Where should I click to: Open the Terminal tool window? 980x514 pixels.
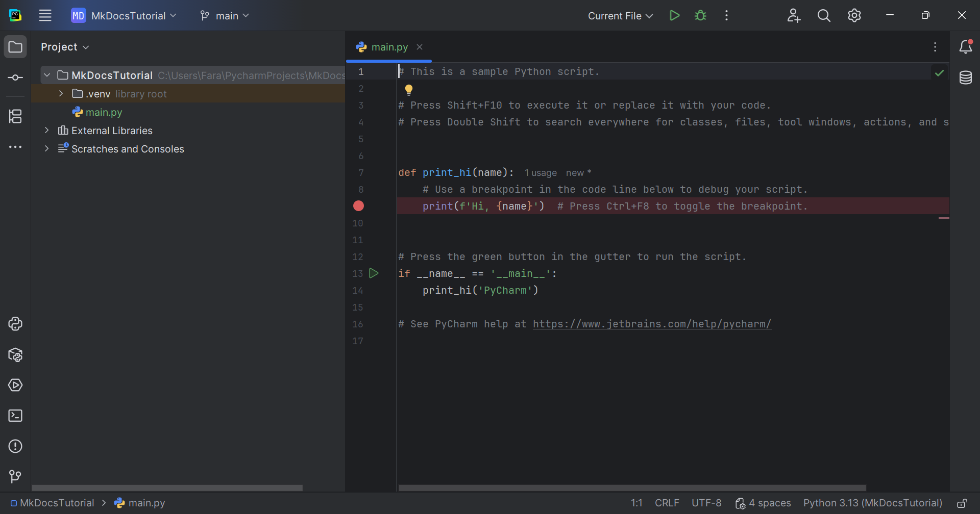tap(15, 416)
